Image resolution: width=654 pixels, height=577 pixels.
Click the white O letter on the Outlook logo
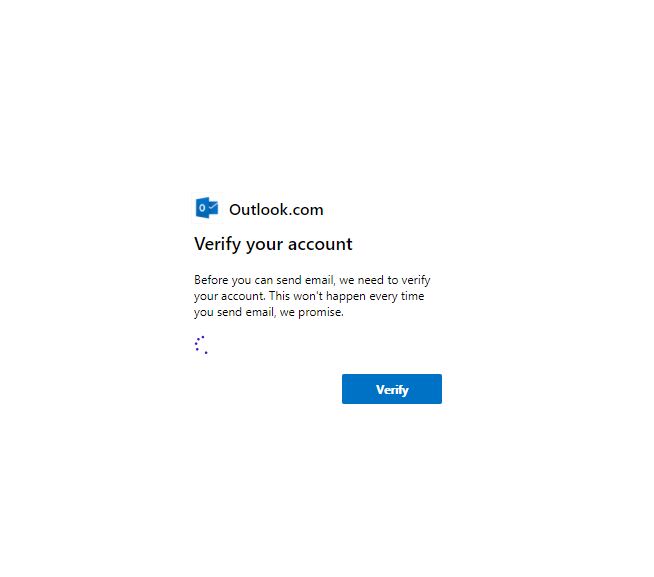coord(202,208)
